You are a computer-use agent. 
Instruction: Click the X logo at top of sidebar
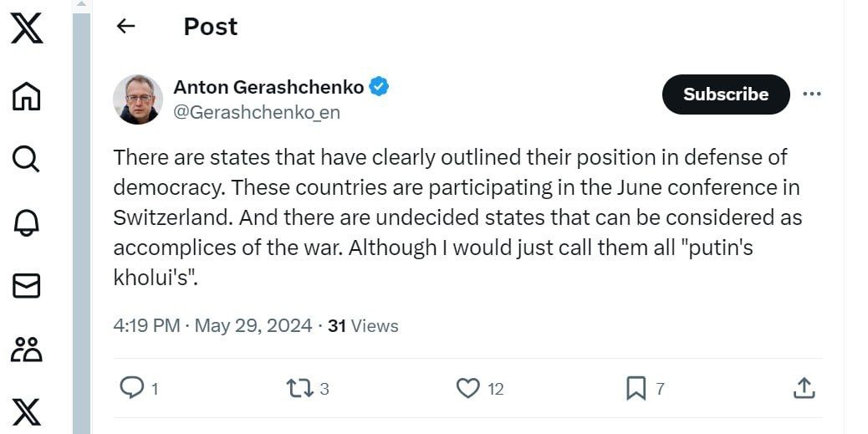pyautogui.click(x=27, y=30)
